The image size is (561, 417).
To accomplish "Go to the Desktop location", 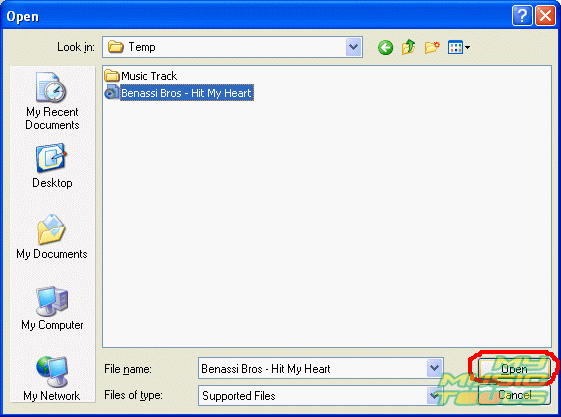I will (x=52, y=166).
